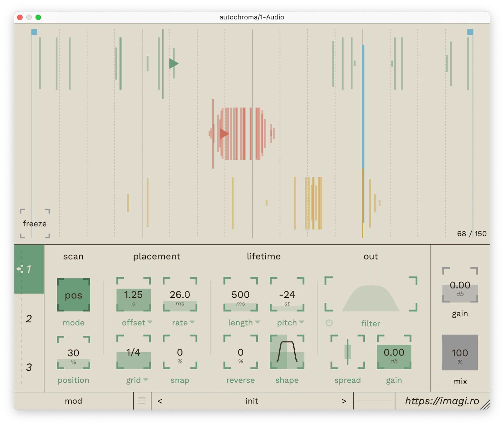Click the red play marker on the waveform

(224, 133)
